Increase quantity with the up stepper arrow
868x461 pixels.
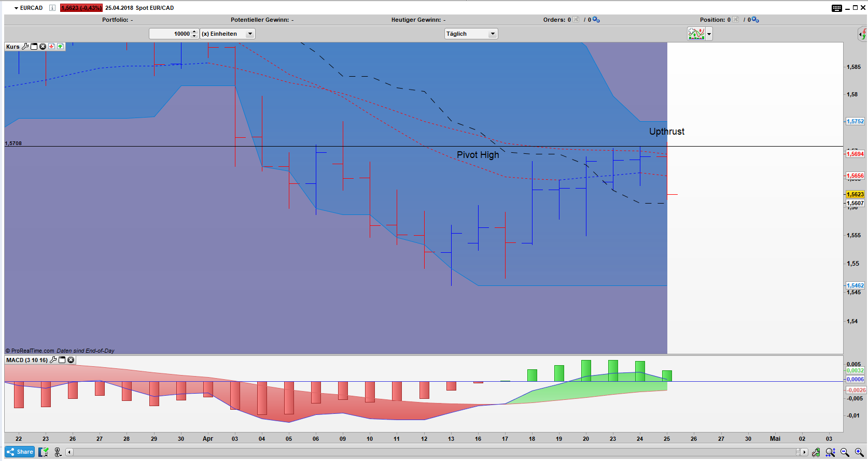tap(194, 32)
